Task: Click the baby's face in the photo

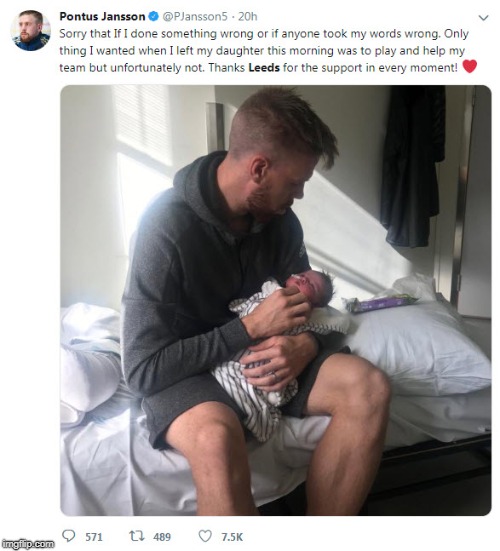Action: tap(304, 284)
